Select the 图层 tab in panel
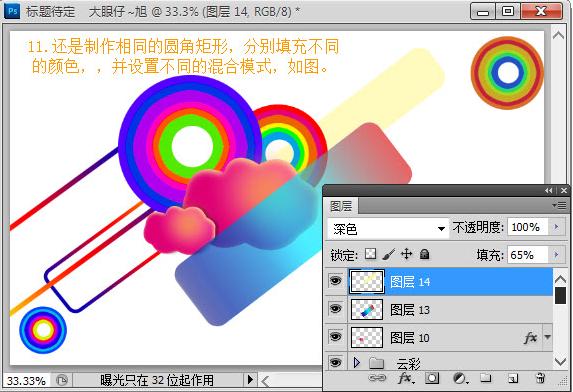This screenshot has height=392, width=573. pos(341,206)
